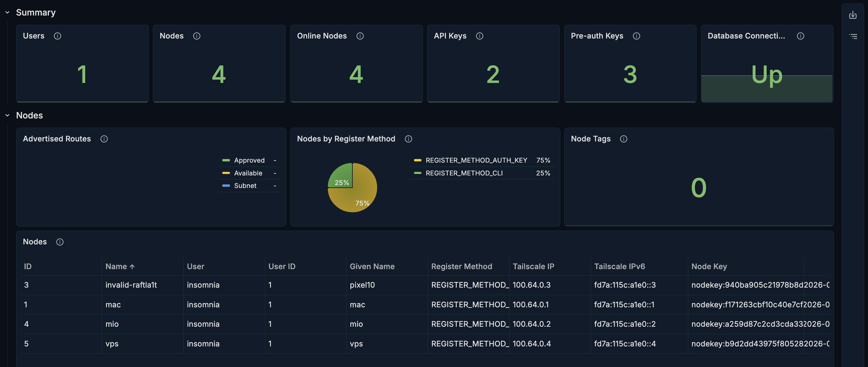Select the invalid-raftla1t name cell
The image size is (868, 367).
pos(142,285)
